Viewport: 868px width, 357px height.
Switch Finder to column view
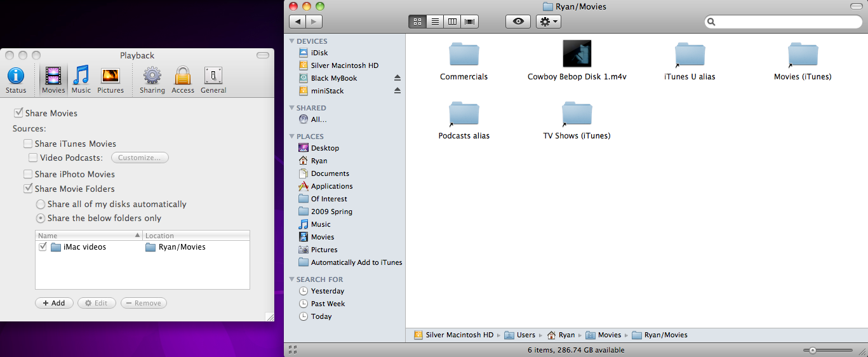click(x=452, y=22)
